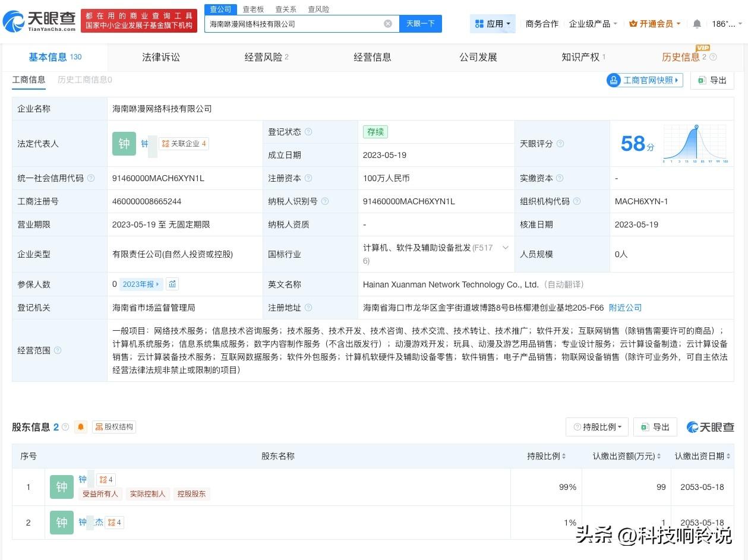Screen dimensions: 748x560
Task: Click the help icon beside 注册地址
Action: [x=308, y=308]
